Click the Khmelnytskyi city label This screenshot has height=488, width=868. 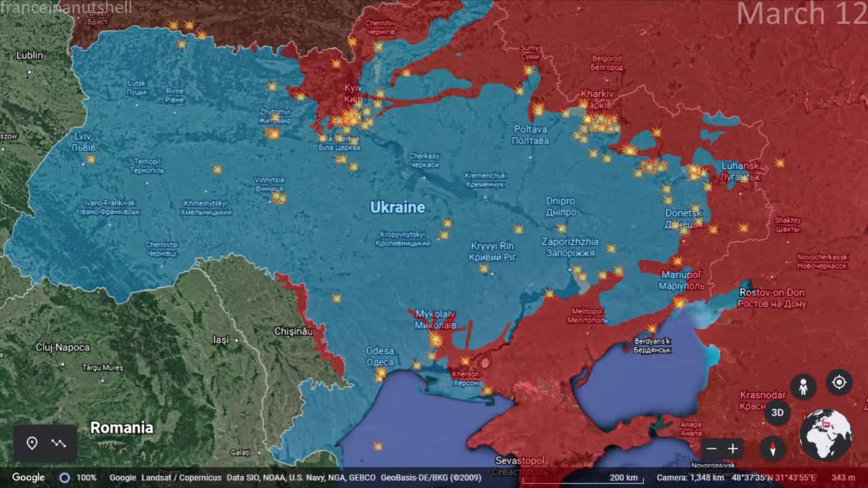coord(206,207)
